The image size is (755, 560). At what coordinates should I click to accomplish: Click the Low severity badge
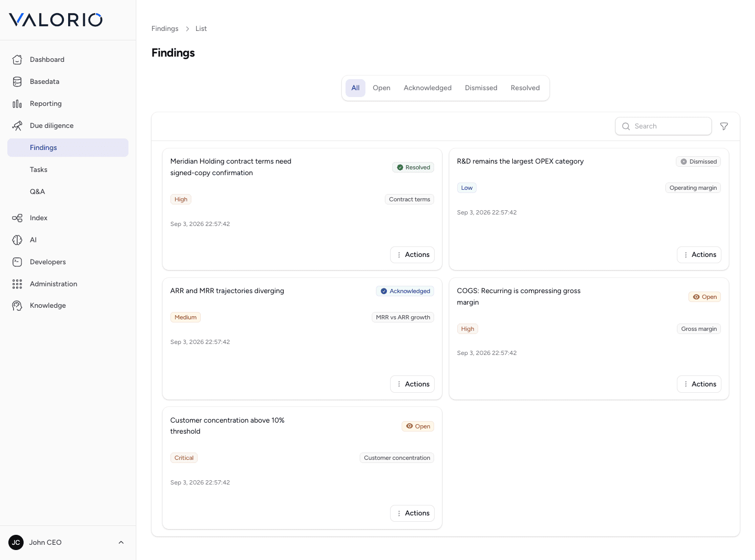click(467, 188)
